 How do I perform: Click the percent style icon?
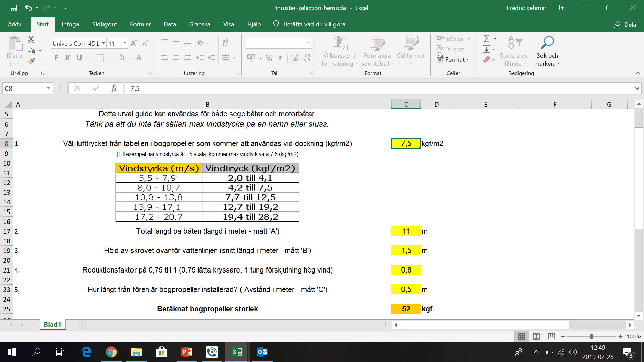[269, 58]
